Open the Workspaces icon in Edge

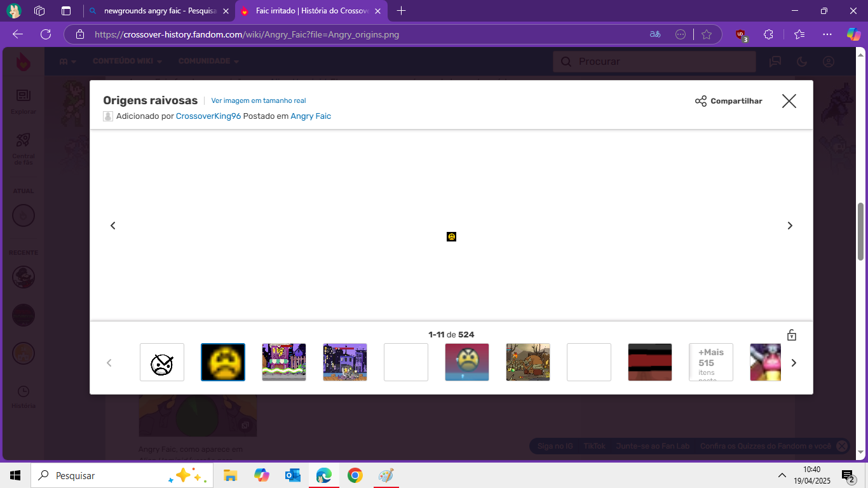(x=39, y=11)
